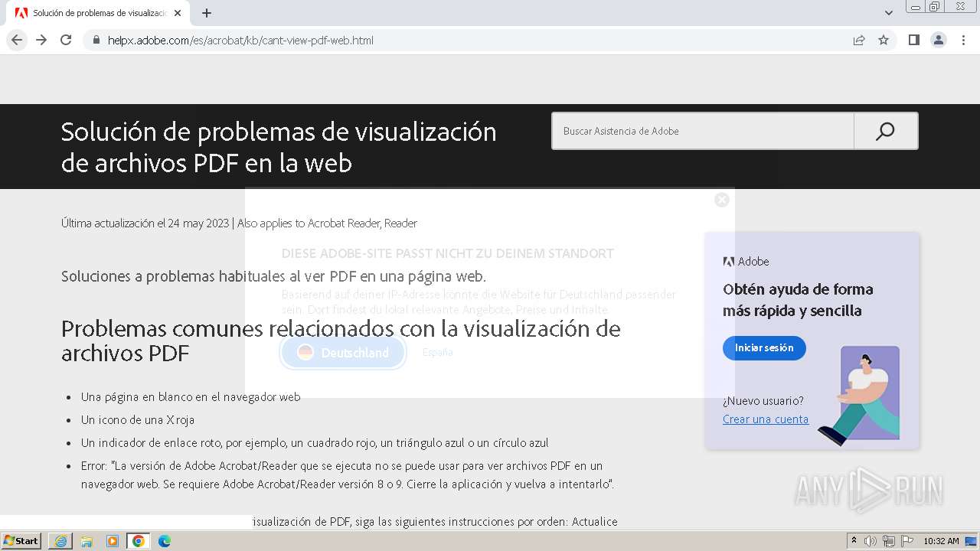This screenshot has width=980, height=551.
Task: Go back in Chrome history
Action: (x=17, y=40)
